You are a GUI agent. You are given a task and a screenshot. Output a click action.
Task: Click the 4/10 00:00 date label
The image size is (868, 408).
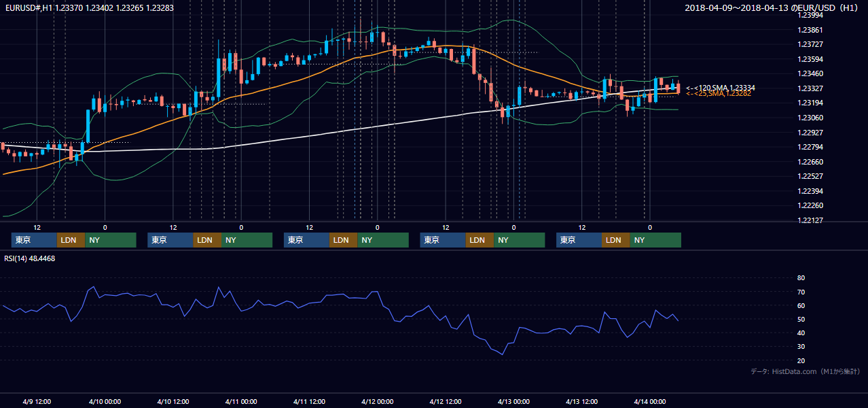click(105, 401)
